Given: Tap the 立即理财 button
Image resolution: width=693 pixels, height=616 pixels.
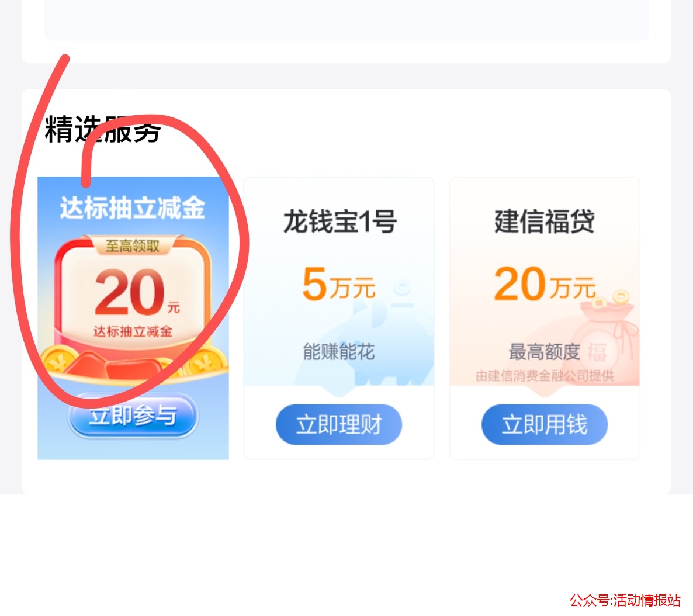Looking at the screenshot, I should tap(339, 424).
